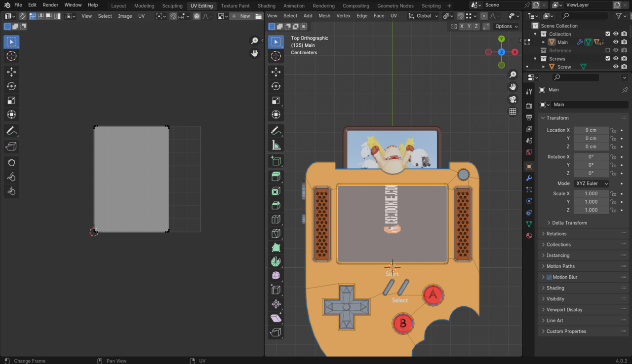Select the Shear tool

(276, 318)
